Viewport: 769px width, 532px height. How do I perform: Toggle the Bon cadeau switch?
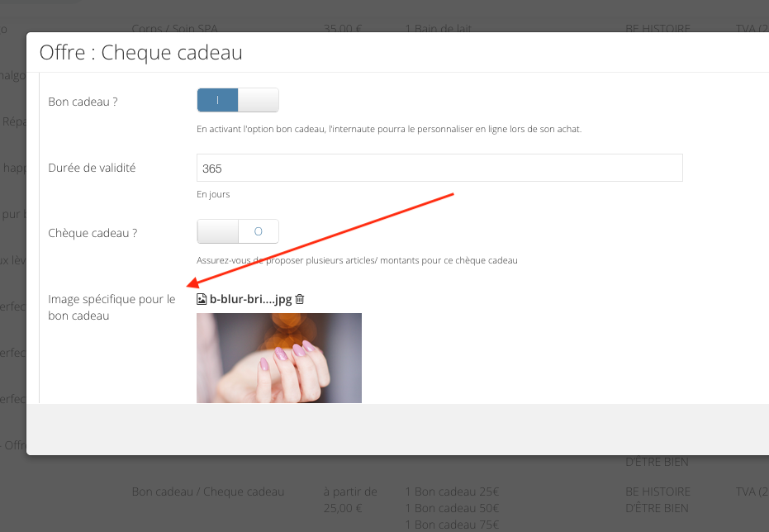pos(238,100)
